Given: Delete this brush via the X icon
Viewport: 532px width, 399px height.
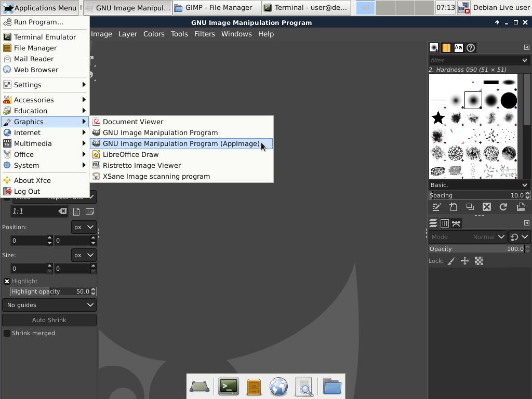Looking at the screenshot, I should (487, 207).
